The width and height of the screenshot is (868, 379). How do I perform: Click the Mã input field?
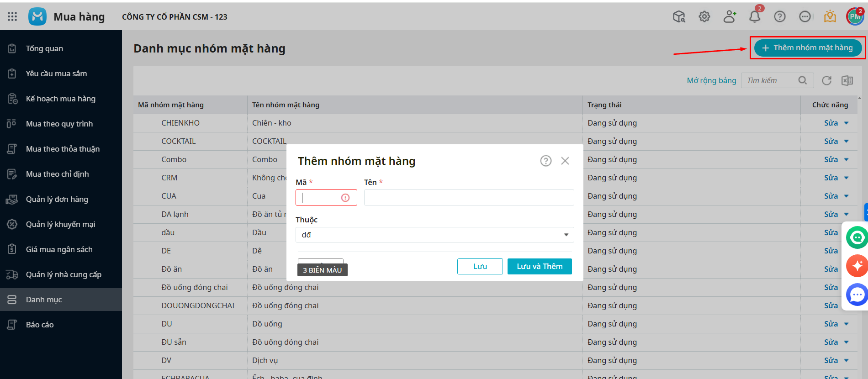point(326,198)
